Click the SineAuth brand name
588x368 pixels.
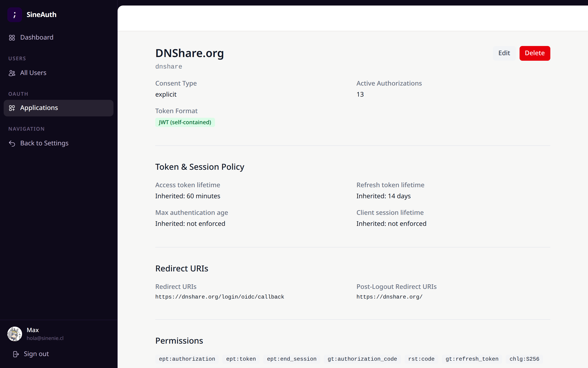point(41,14)
